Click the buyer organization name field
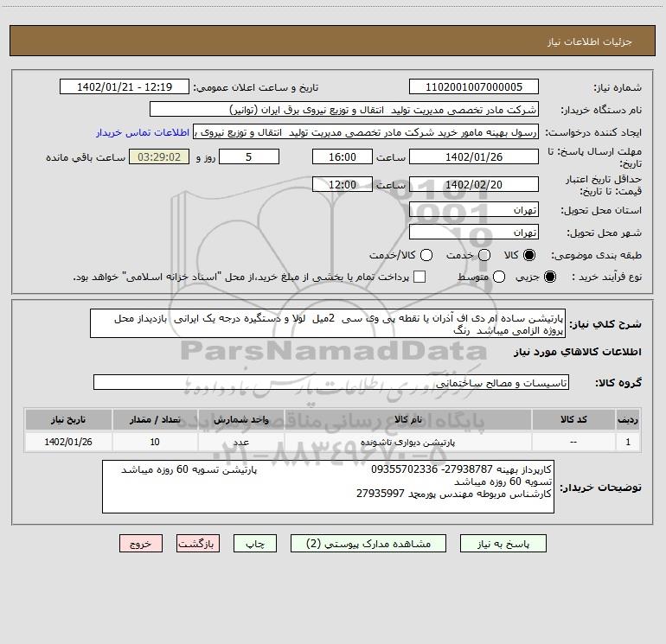The image size is (666, 644). pos(344,110)
